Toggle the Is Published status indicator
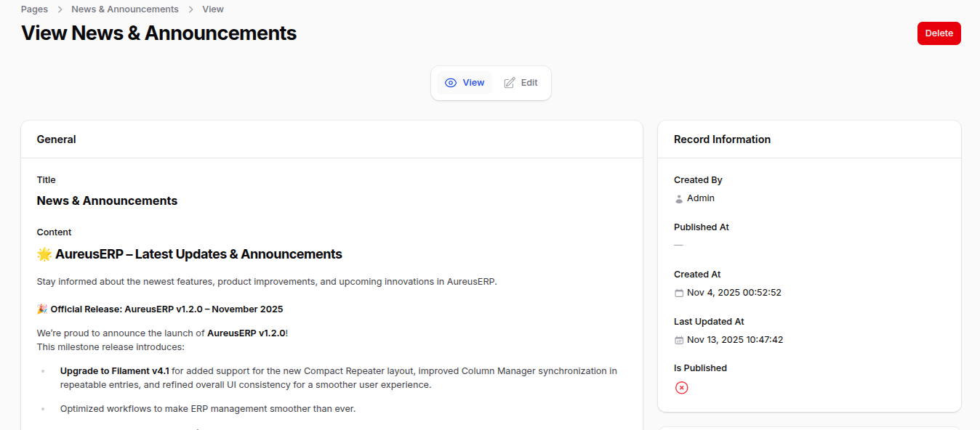 (681, 387)
